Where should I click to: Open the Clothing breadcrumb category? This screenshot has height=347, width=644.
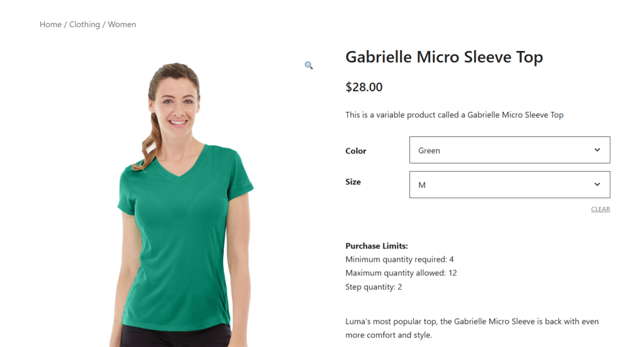pos(84,25)
